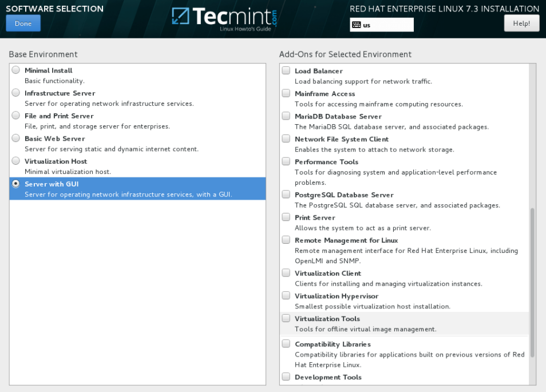Click the 'Clients for installing and managing virtualization instances.' text
Screen dimensions: 546x392
pyautogui.click(x=389, y=284)
